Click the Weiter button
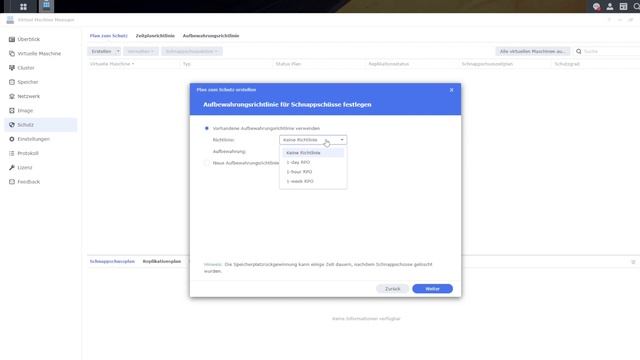Image resolution: width=640 pixels, height=360 pixels. [x=432, y=289]
